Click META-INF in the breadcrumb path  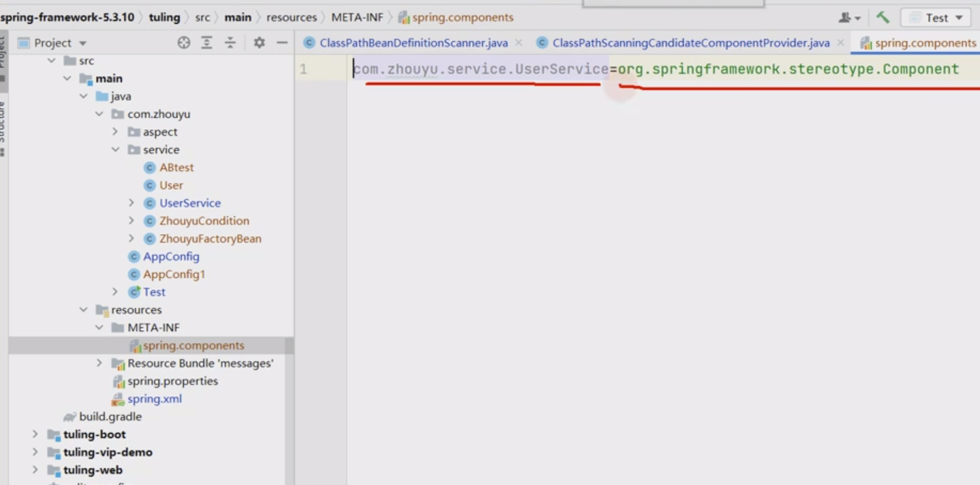[357, 18]
